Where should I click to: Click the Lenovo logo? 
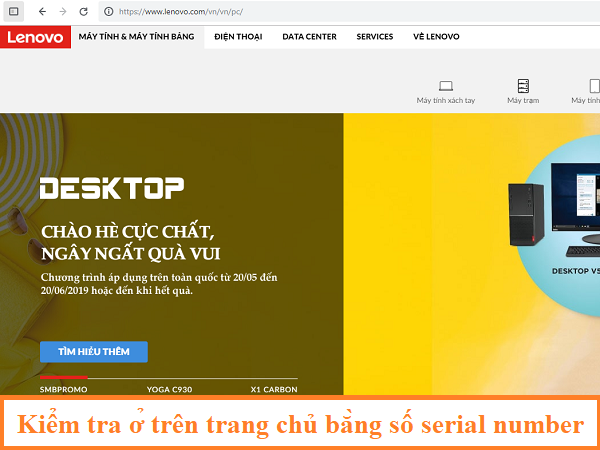[35, 37]
